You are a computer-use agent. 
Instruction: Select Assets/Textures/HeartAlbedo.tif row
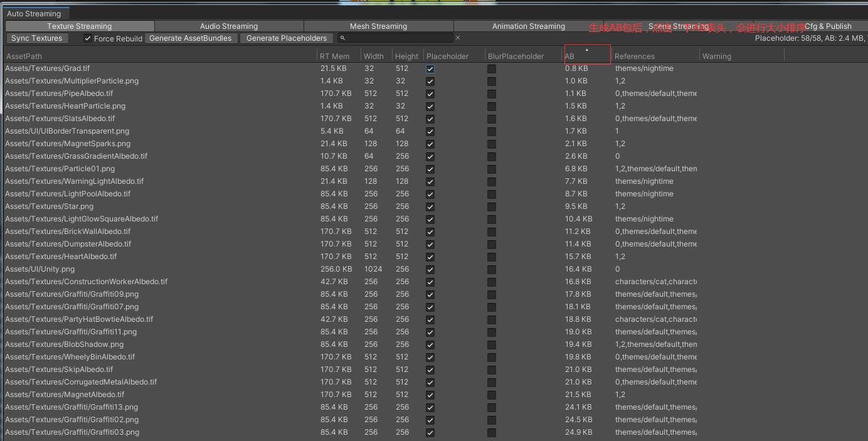click(x=434, y=257)
